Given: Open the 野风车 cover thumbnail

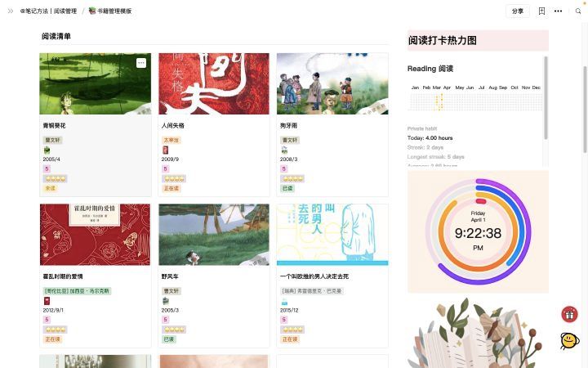Looking at the screenshot, I should (214, 235).
